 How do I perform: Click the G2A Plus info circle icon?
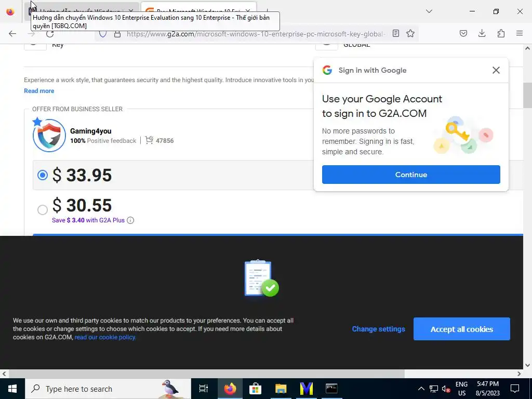pyautogui.click(x=130, y=220)
